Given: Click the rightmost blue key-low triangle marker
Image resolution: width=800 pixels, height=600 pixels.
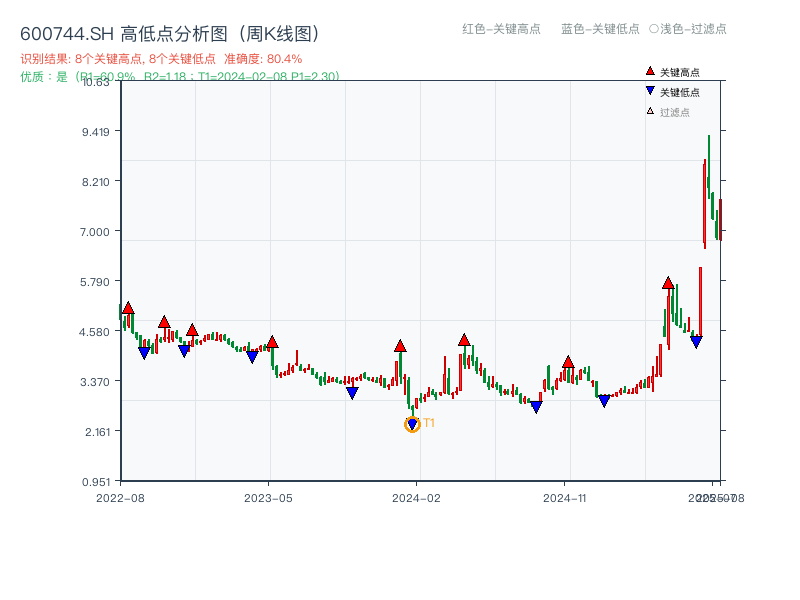Looking at the screenshot, I should (x=697, y=341).
